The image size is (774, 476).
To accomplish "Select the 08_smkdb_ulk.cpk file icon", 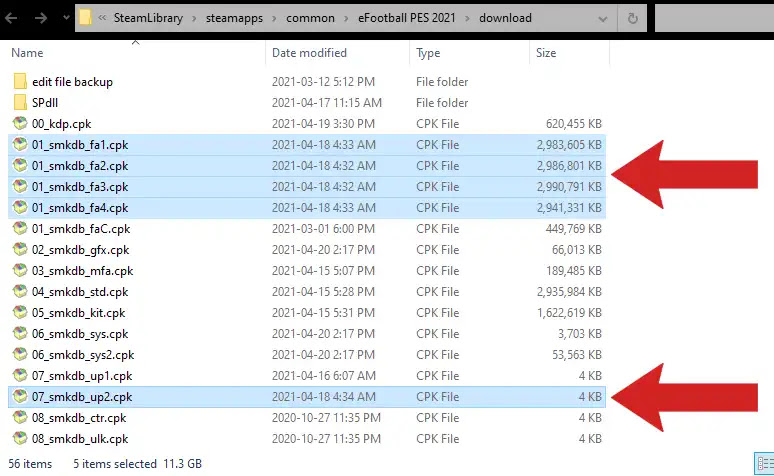I will point(20,438).
